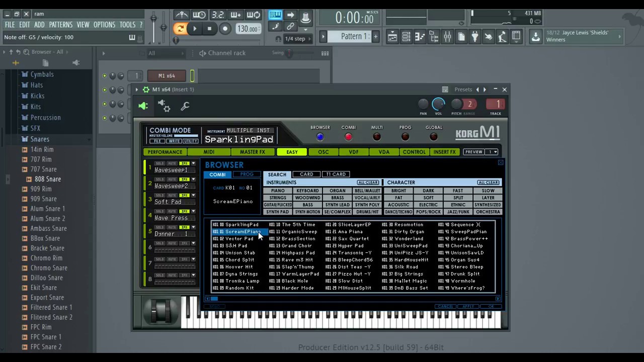644x362 pixels.
Task: Switch to the T1 CARD tab
Action: (336, 174)
